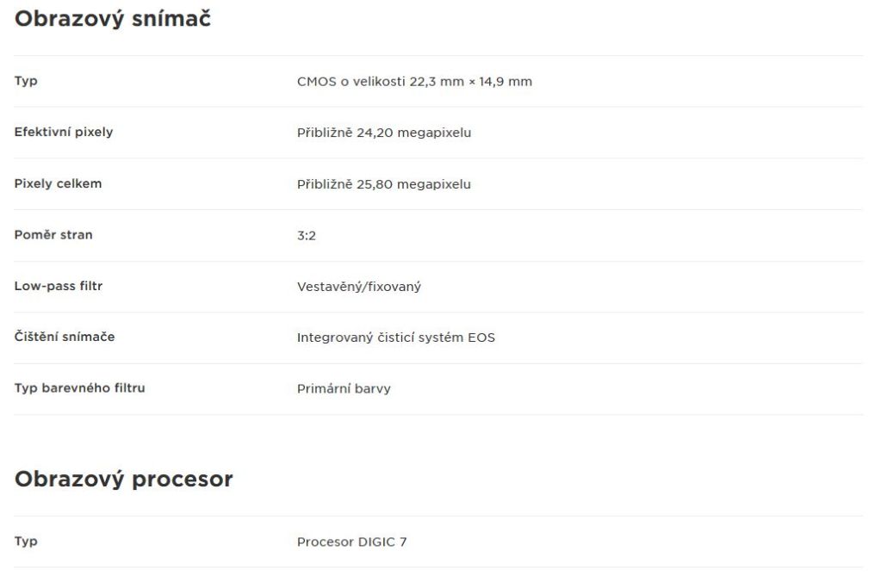Click the Procesor DIGIC 7 value

351,542
